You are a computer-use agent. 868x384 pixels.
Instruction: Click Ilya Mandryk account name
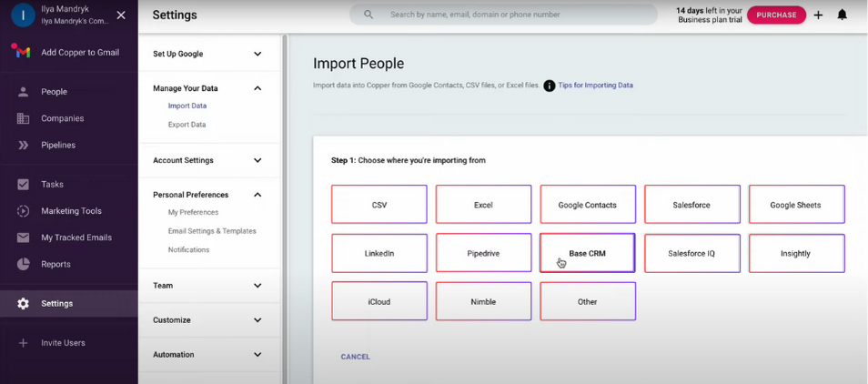[65, 9]
